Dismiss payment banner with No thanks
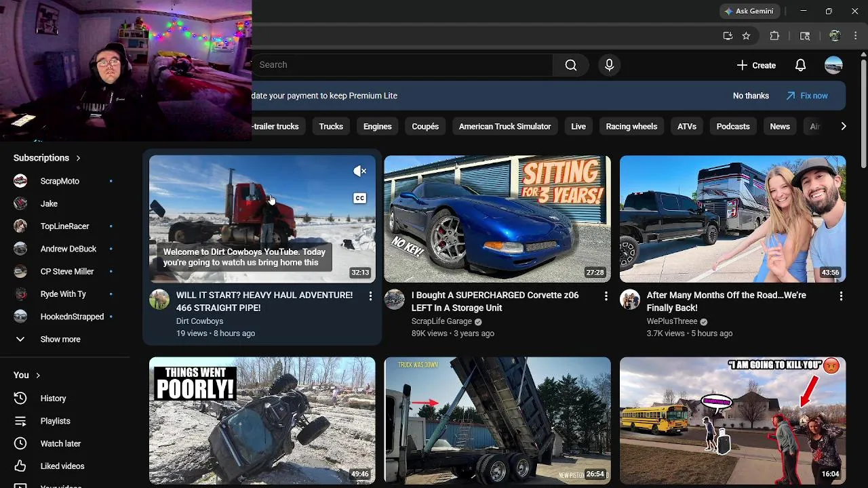Image resolution: width=868 pixels, height=488 pixels. (x=751, y=96)
